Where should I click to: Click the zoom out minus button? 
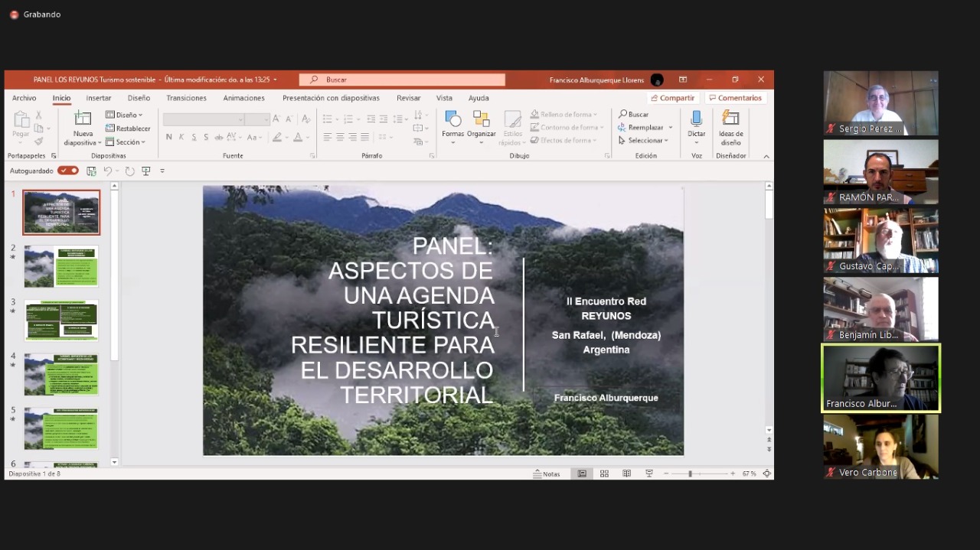666,474
